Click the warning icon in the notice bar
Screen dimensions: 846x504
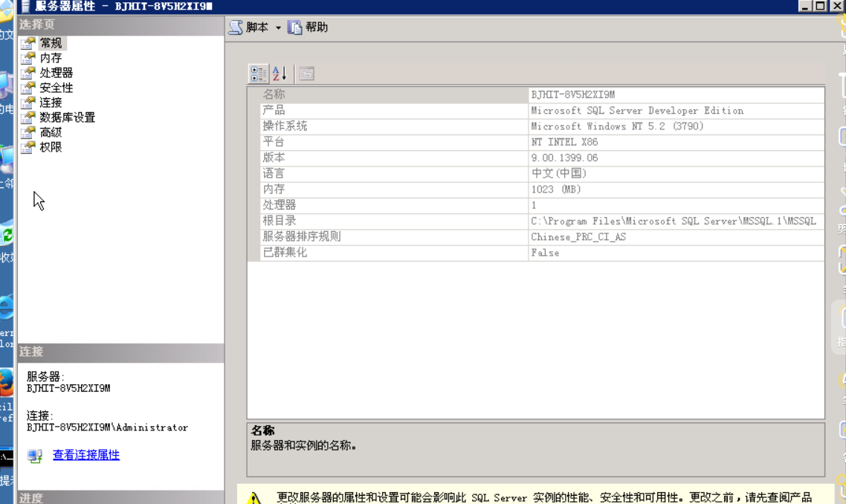254,497
